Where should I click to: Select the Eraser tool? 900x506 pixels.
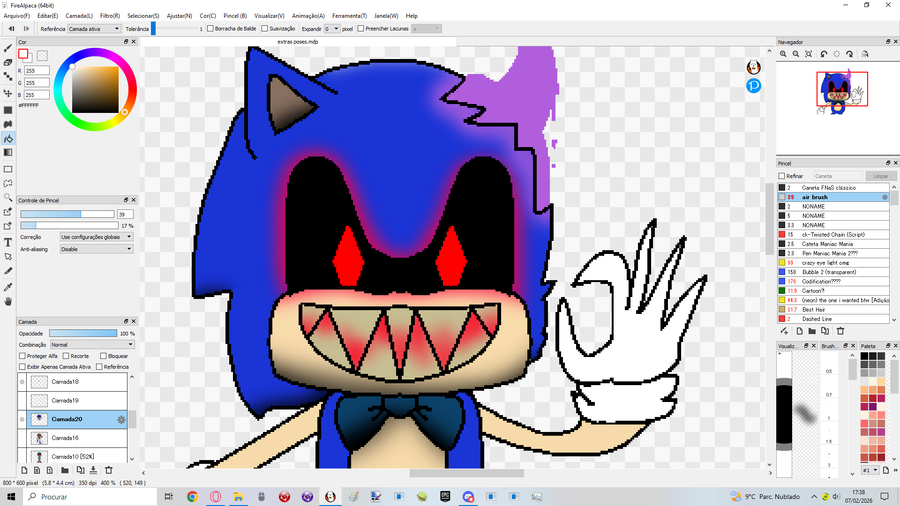tap(8, 63)
